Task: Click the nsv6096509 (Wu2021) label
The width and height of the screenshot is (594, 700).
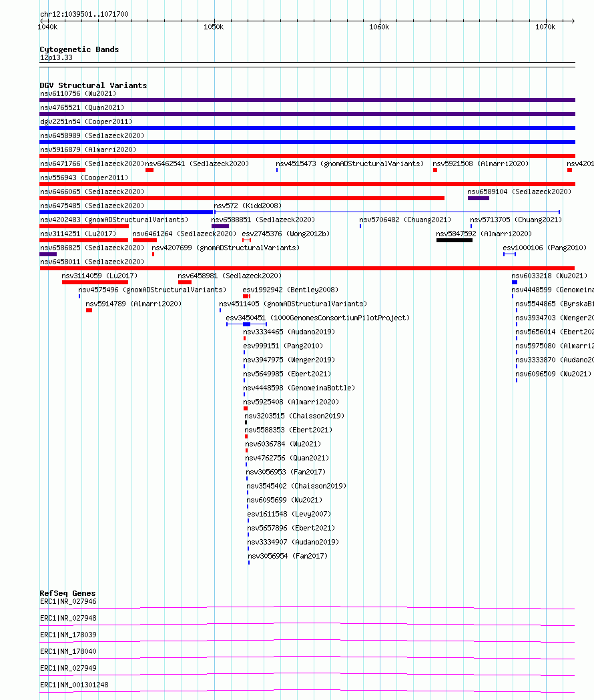Action: pyautogui.click(x=553, y=374)
